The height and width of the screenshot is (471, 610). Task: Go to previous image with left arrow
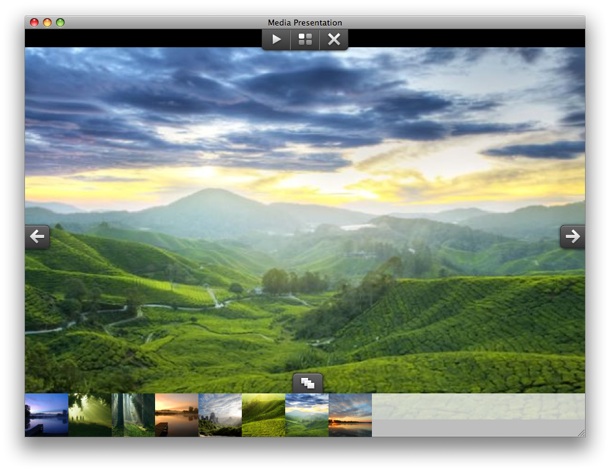(x=38, y=237)
